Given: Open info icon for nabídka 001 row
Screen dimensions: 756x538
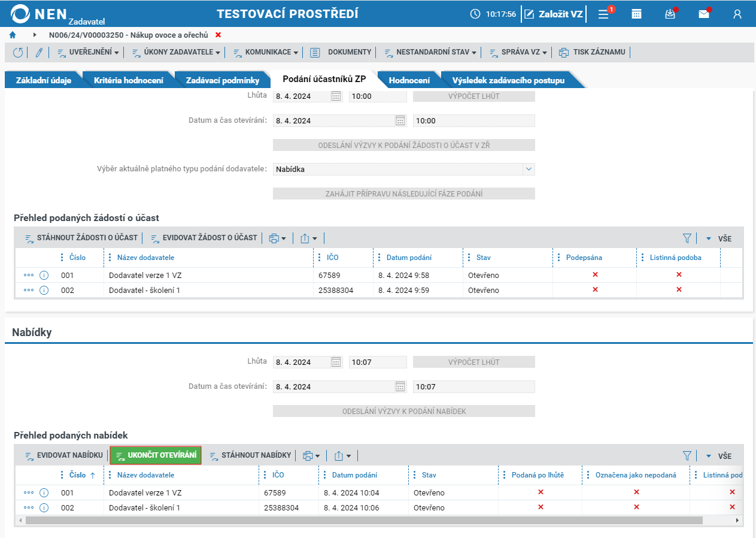Looking at the screenshot, I should (44, 492).
